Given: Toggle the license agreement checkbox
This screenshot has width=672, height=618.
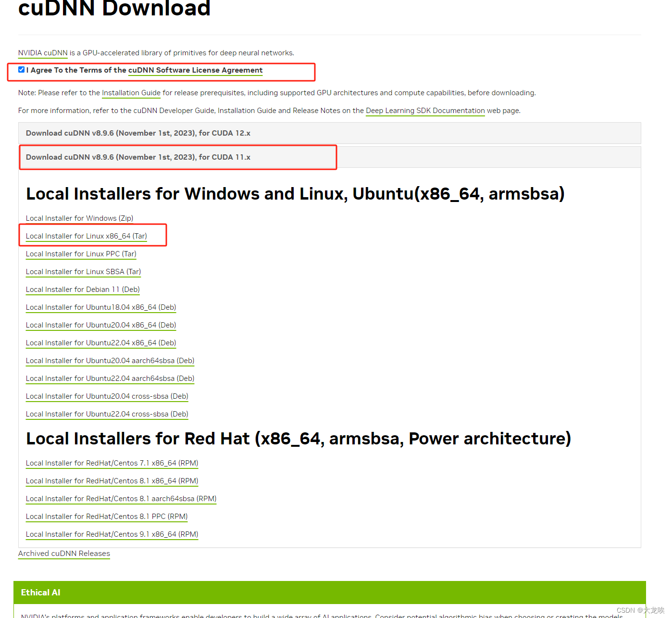Looking at the screenshot, I should click(x=21, y=70).
